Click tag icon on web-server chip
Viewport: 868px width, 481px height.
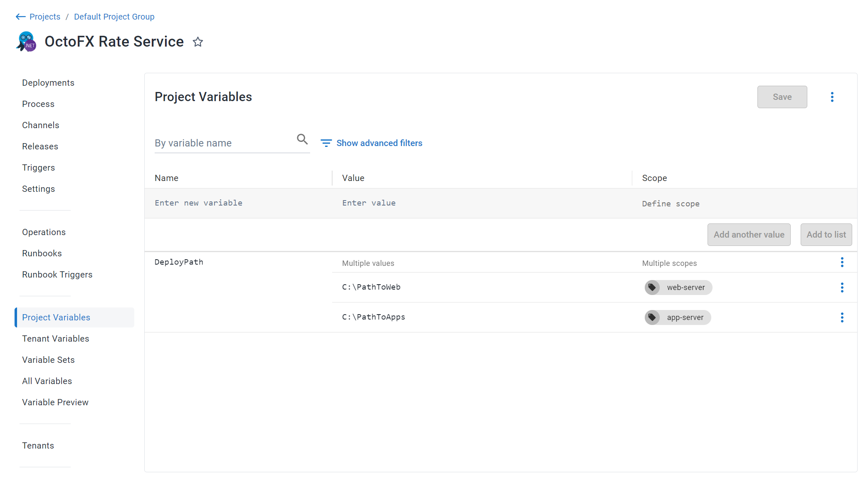pos(652,288)
